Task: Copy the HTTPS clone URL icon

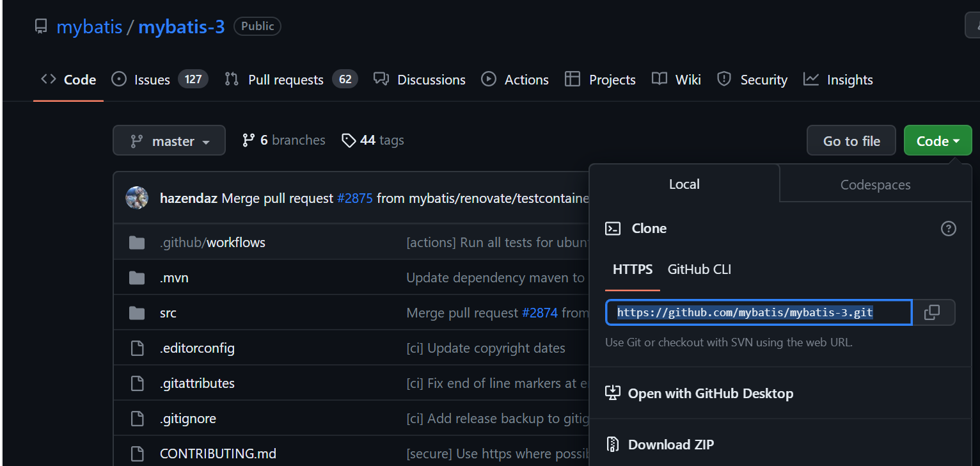Action: tap(932, 312)
